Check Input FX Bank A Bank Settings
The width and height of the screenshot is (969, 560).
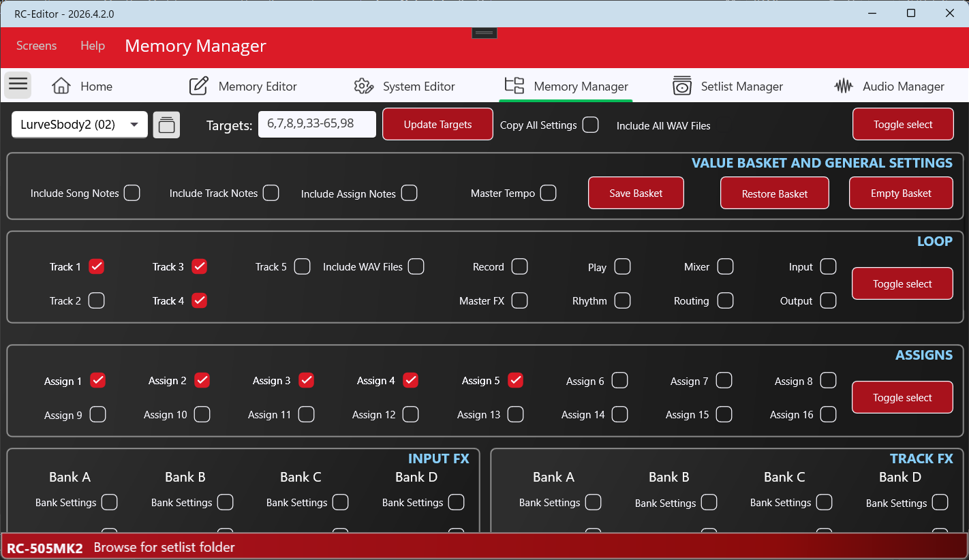(x=109, y=502)
